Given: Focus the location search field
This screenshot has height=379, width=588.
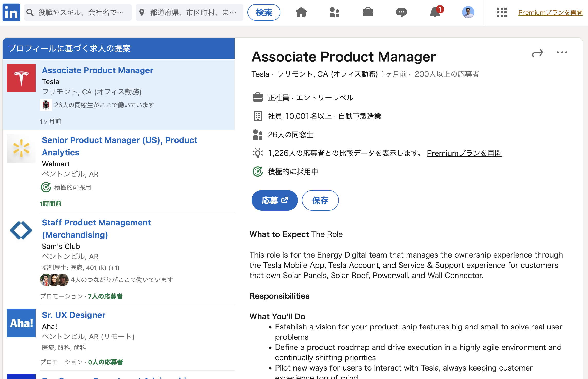Looking at the screenshot, I should [x=189, y=12].
